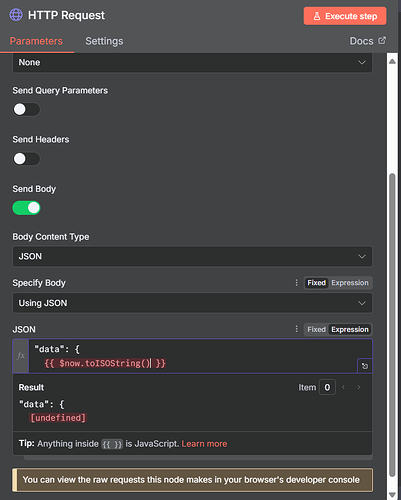This screenshot has height=500, width=401.
Task: Follow the Learn more link
Action: coord(204,444)
